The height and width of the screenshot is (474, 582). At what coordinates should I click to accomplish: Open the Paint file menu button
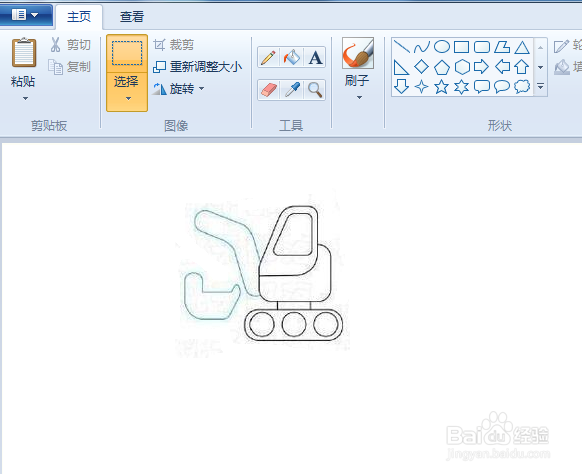tap(25, 15)
